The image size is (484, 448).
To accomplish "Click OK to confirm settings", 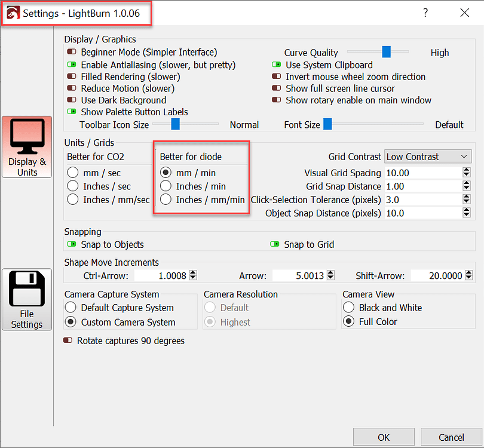I will click(384, 438).
